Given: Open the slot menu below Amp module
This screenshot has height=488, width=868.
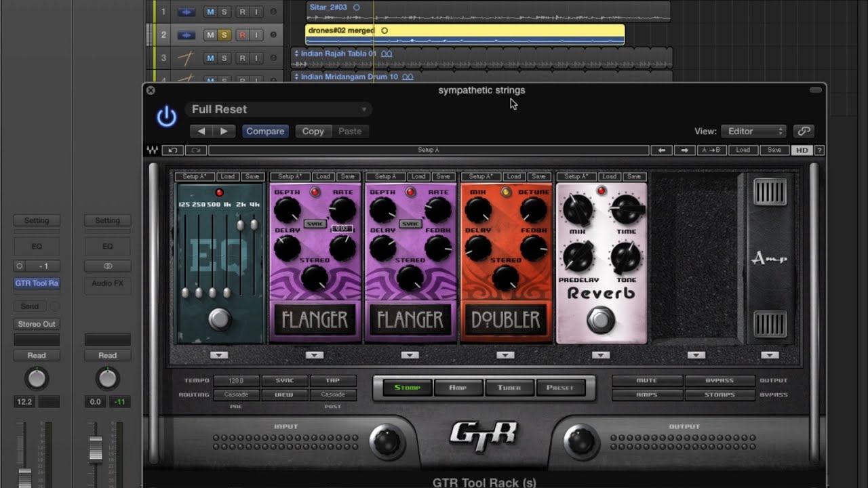Looking at the screenshot, I should pos(770,355).
